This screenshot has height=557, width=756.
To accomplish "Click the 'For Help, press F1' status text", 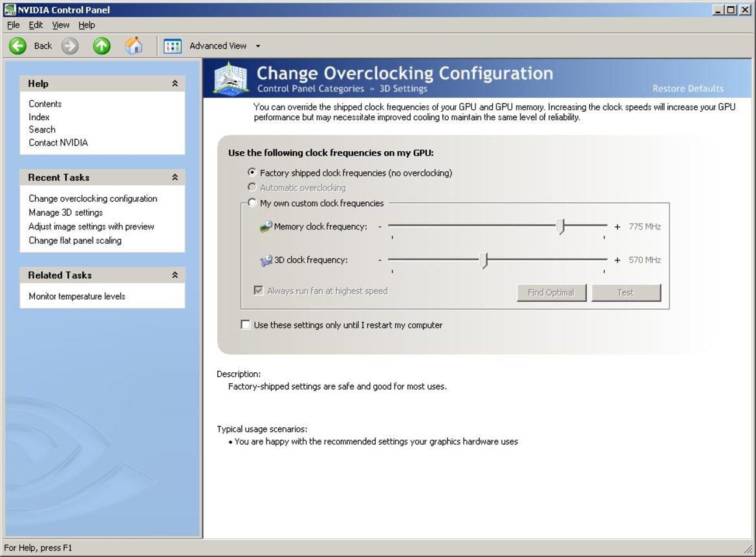I will (38, 548).
